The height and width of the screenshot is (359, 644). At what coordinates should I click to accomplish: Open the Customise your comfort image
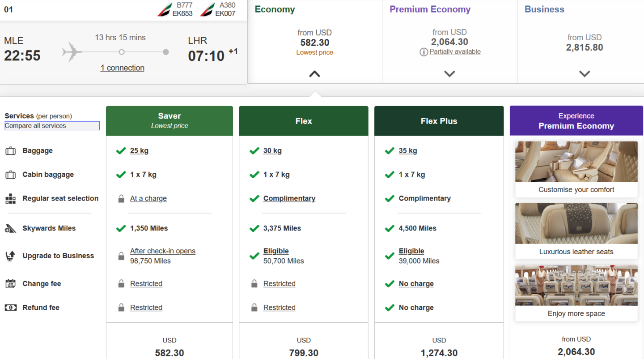coord(576,162)
